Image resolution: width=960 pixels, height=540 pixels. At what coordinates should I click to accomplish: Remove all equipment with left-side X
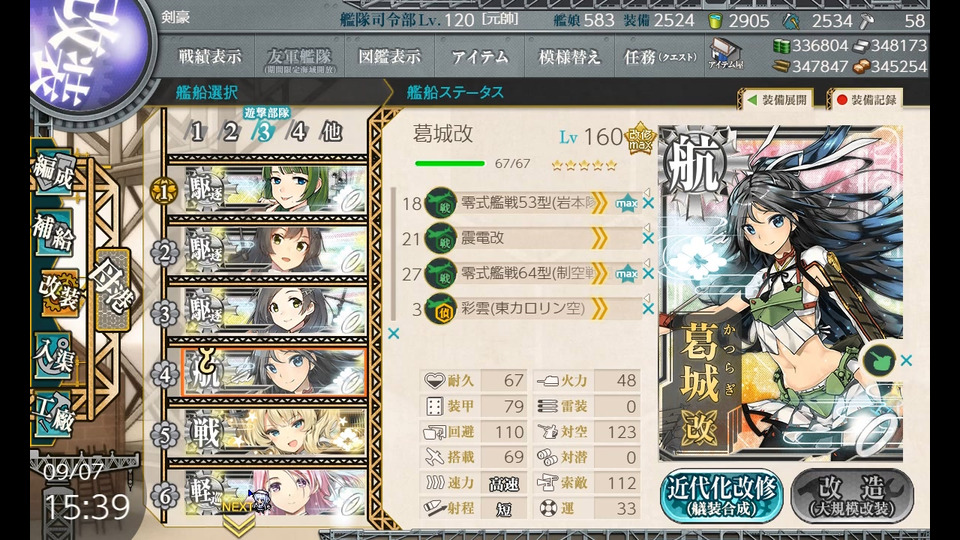(394, 334)
